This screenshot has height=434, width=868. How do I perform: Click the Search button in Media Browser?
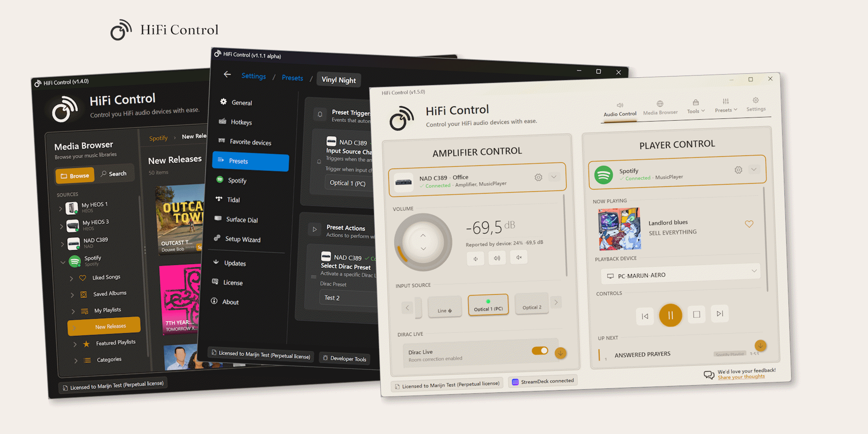pos(114,174)
